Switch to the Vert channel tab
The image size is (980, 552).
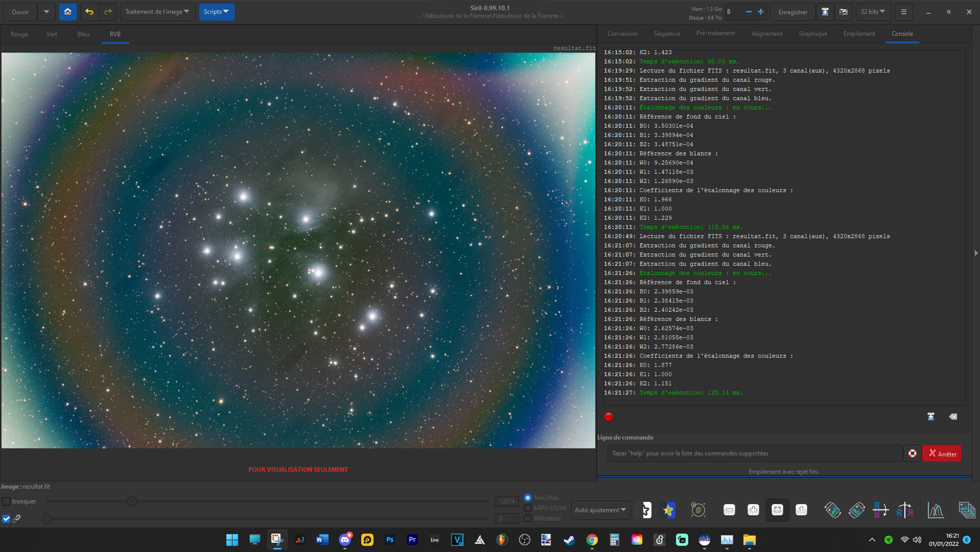pyautogui.click(x=52, y=34)
